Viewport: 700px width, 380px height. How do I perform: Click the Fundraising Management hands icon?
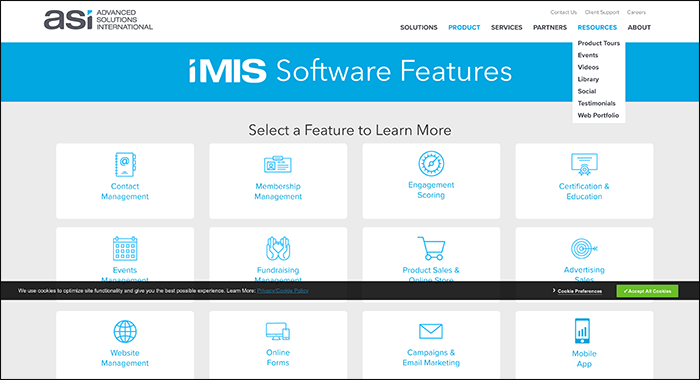[x=278, y=248]
